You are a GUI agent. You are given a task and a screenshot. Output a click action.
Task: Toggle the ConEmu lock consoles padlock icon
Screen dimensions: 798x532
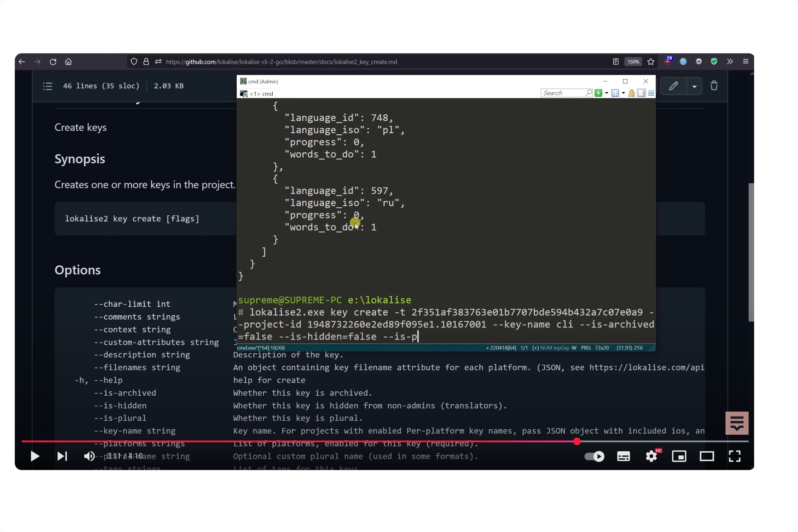[631, 93]
